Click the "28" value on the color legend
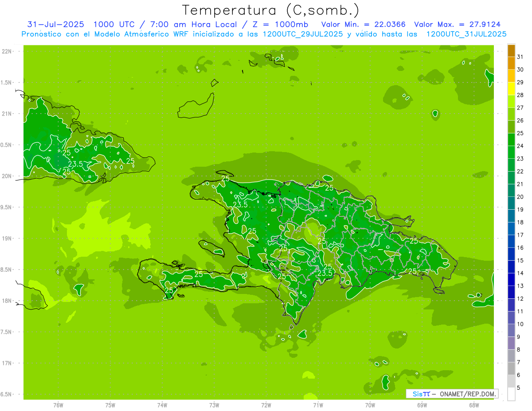532x411 pixels. (520, 95)
